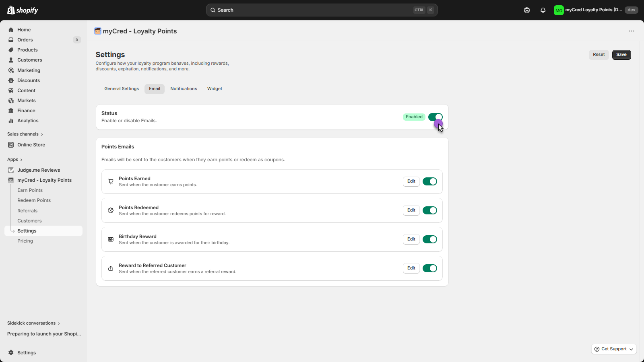Open the notifications bell icon
This screenshot has width=644, height=362.
543,10
